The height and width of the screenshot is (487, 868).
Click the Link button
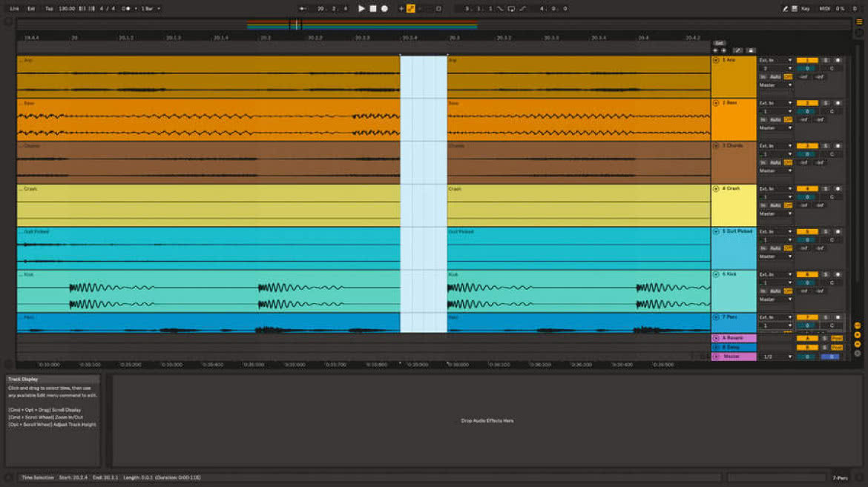click(x=14, y=8)
